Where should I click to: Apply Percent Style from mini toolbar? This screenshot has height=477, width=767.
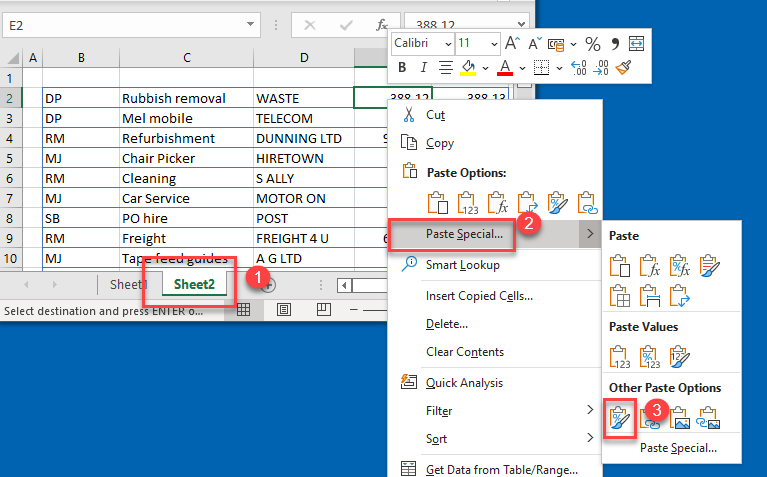point(592,43)
